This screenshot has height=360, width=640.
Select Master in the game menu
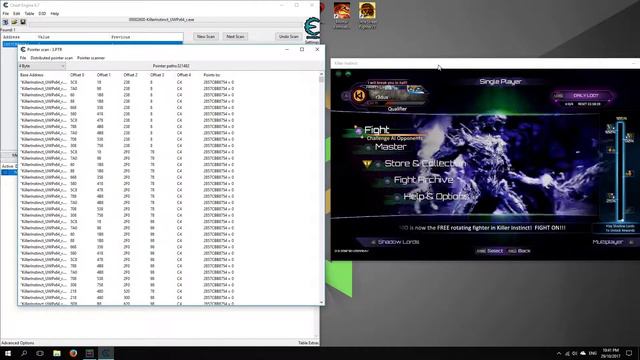[x=391, y=147]
